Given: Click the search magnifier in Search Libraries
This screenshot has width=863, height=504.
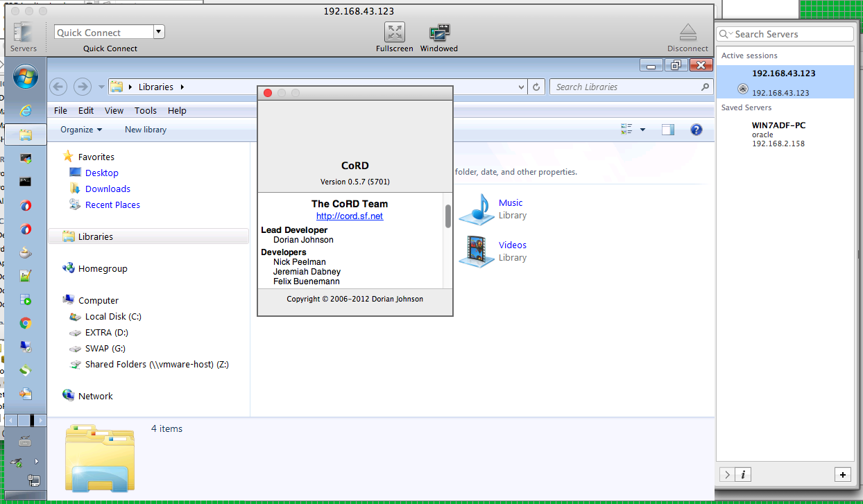Looking at the screenshot, I should [705, 87].
